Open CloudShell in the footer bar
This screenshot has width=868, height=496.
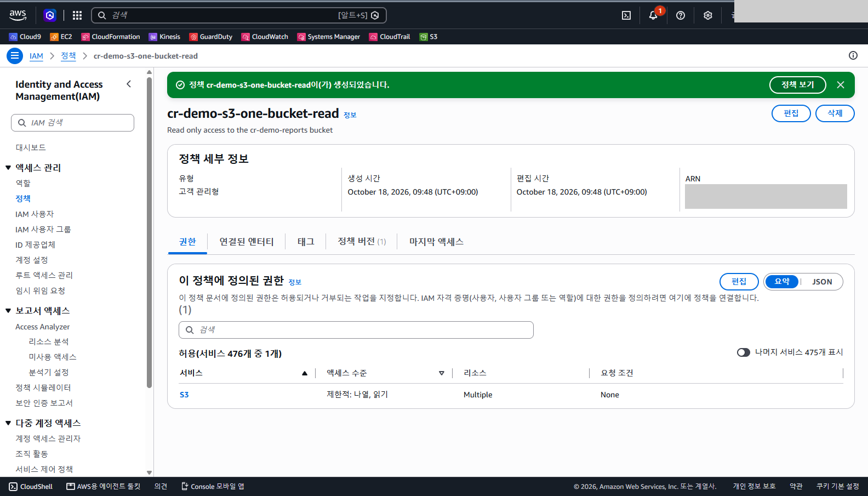click(31, 487)
